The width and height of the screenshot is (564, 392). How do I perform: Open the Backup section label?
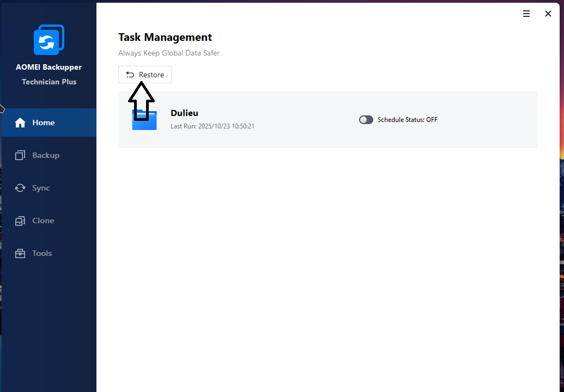[x=46, y=155]
